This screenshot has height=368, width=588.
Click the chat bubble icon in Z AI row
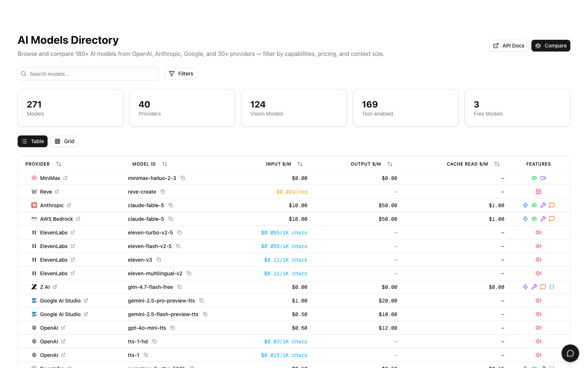[x=543, y=287]
